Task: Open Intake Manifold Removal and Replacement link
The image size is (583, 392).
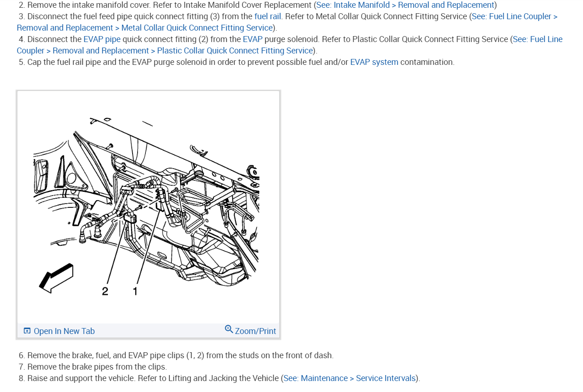Action: (x=405, y=5)
